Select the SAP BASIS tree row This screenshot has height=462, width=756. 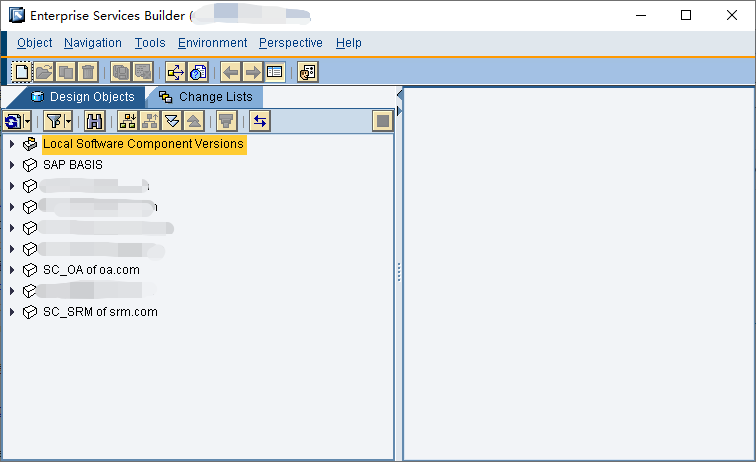click(x=73, y=165)
